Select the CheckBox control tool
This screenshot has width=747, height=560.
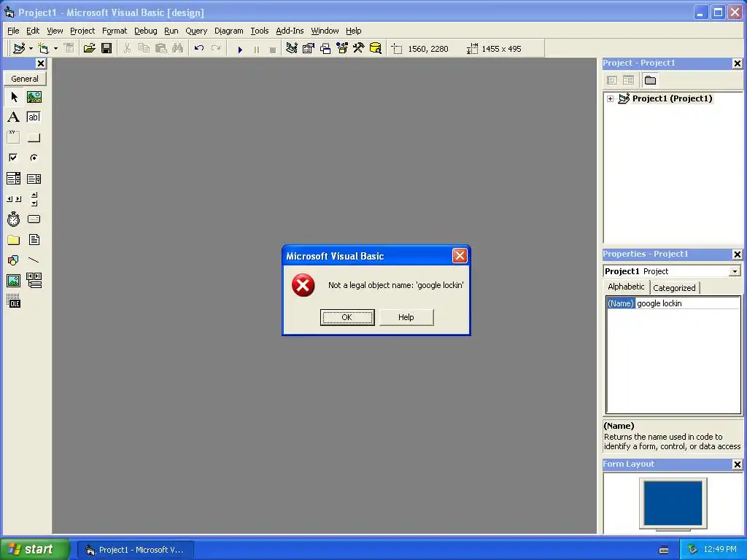coord(14,157)
